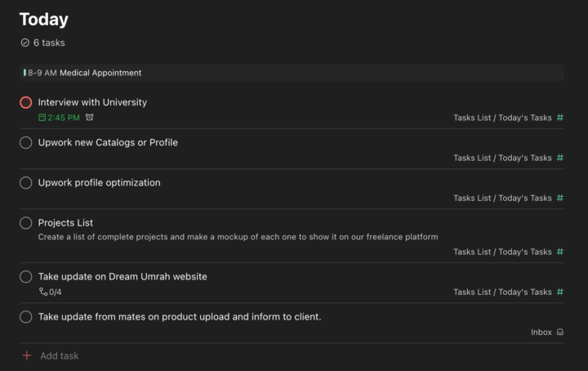Open the product upload update task

[x=179, y=316]
